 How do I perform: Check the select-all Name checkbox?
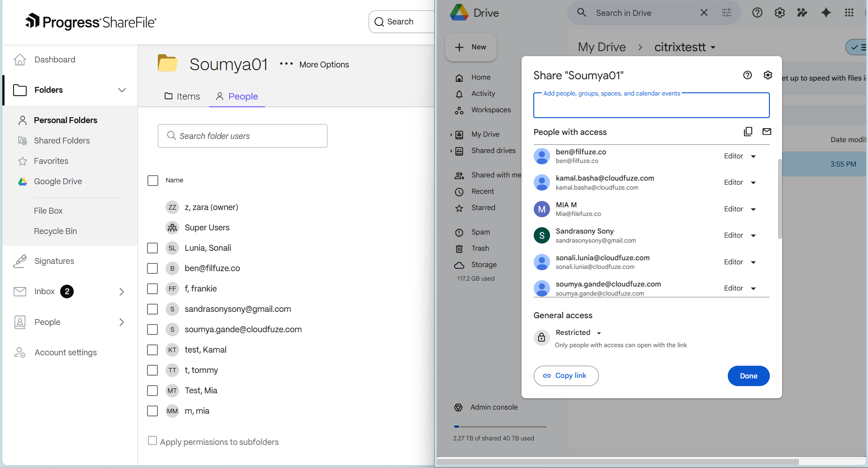click(x=152, y=180)
